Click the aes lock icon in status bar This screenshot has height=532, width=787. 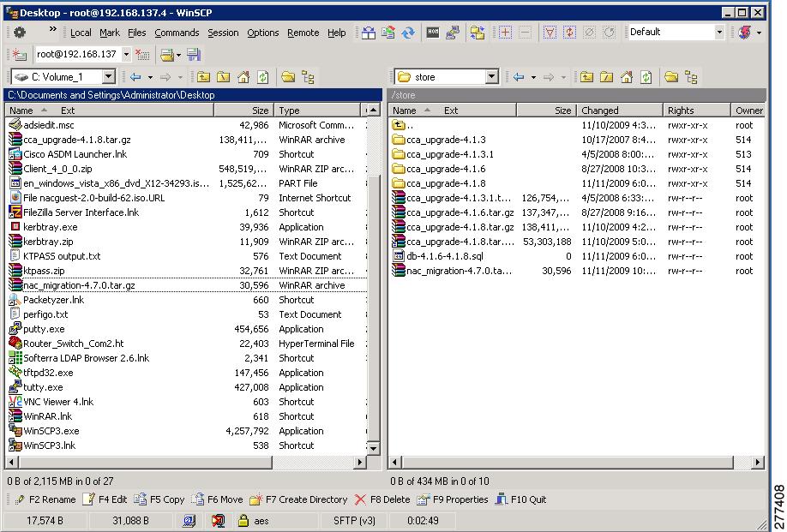click(243, 521)
